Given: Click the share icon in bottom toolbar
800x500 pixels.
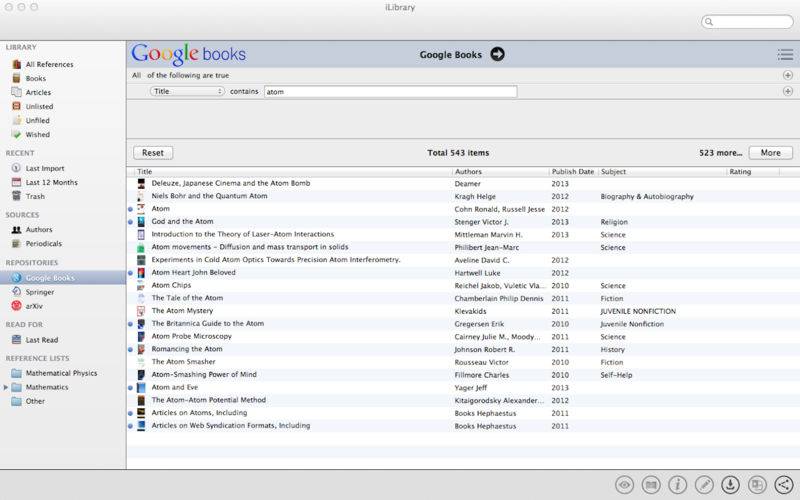Looking at the screenshot, I should click(x=784, y=485).
